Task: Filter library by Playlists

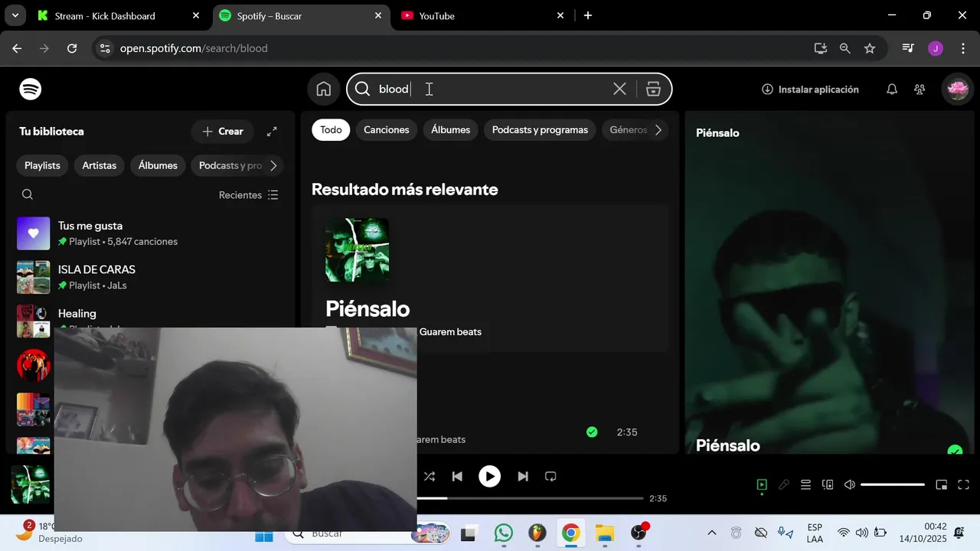Action: click(x=42, y=165)
